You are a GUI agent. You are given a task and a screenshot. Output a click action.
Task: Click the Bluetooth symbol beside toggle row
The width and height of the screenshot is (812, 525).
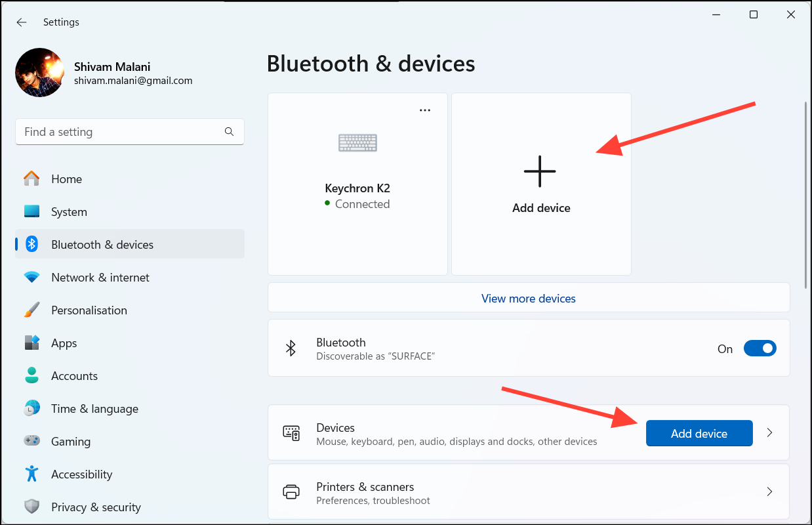coord(291,348)
